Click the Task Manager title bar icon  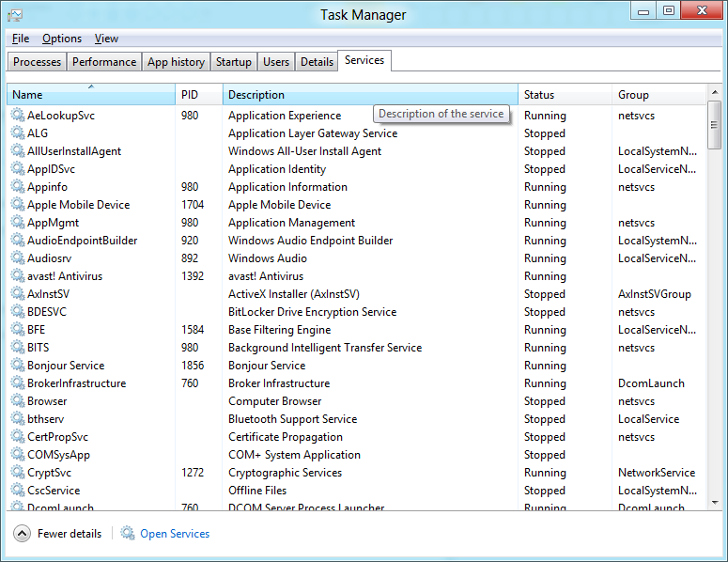coord(15,15)
